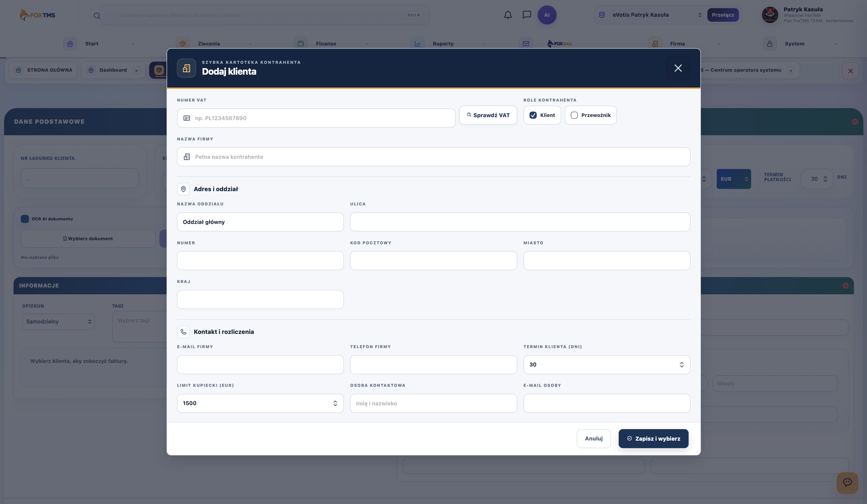Click the Anuluj button
This screenshot has height=504, width=867.
click(594, 439)
